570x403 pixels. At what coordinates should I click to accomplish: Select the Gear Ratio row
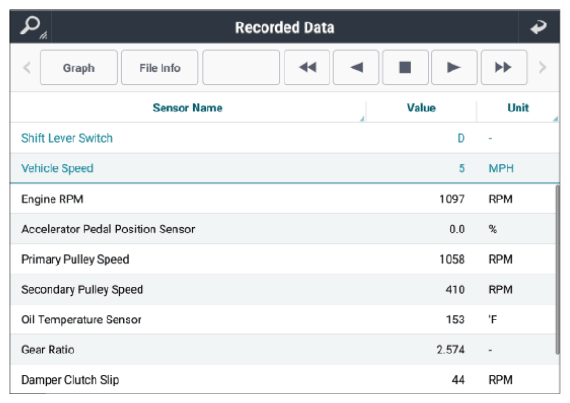coord(283,350)
